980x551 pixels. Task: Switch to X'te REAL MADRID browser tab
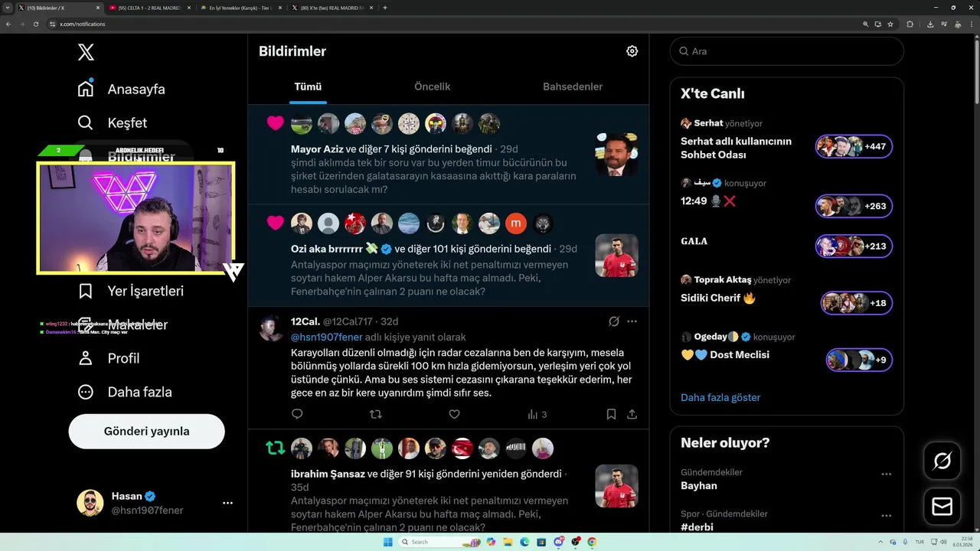point(332,8)
